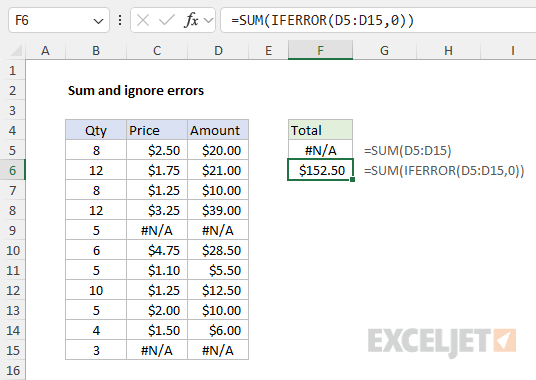Click the $5.50 amount cell
Viewport: 536px width, 380px height.
pyautogui.click(x=218, y=270)
